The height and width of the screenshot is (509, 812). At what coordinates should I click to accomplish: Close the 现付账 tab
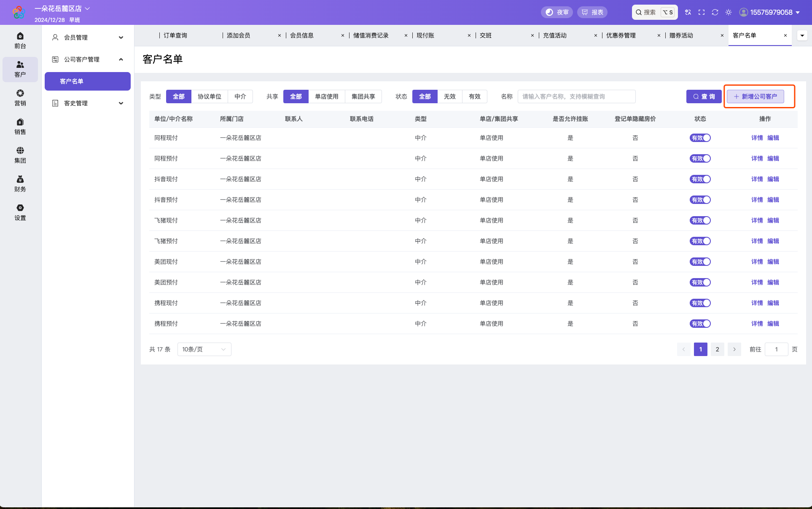click(x=469, y=35)
